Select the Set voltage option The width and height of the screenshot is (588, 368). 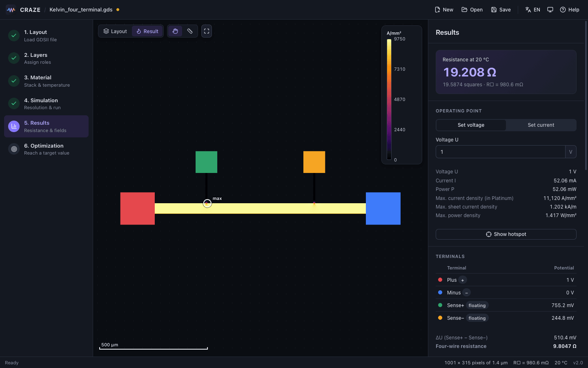[x=471, y=125]
